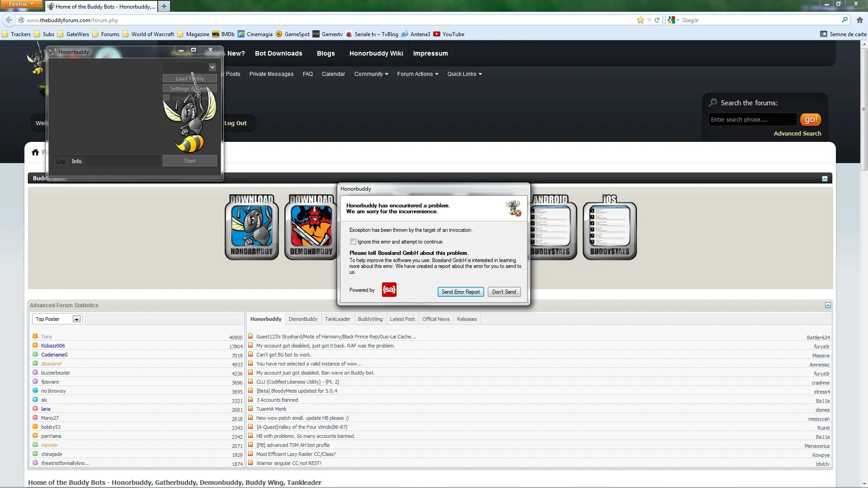Open top poster Kickazz006 profile

coord(53,346)
